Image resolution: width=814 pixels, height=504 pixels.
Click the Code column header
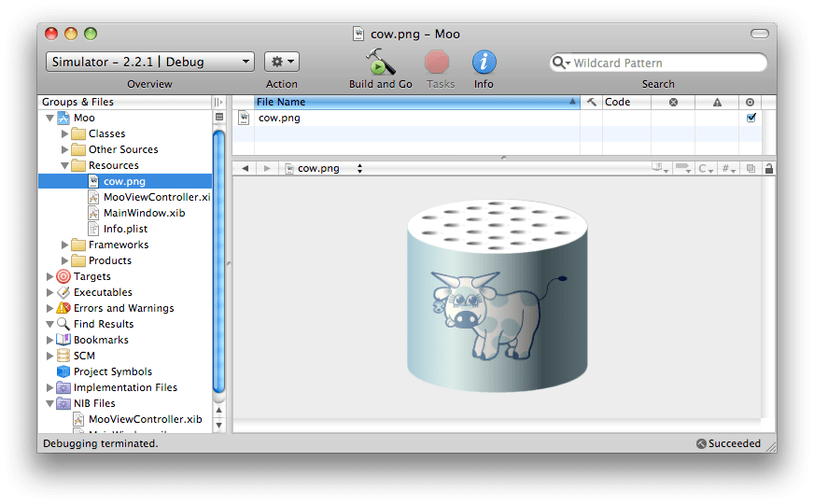[x=624, y=103]
